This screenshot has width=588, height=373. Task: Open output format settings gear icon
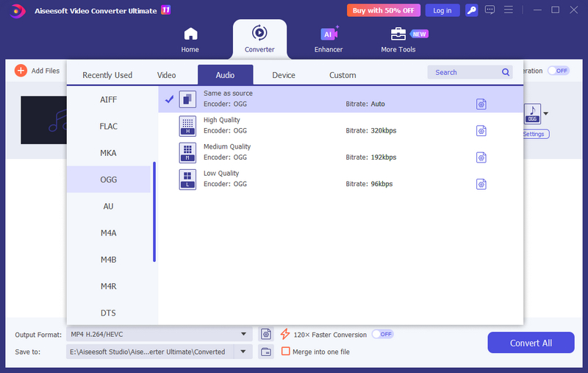pos(266,334)
